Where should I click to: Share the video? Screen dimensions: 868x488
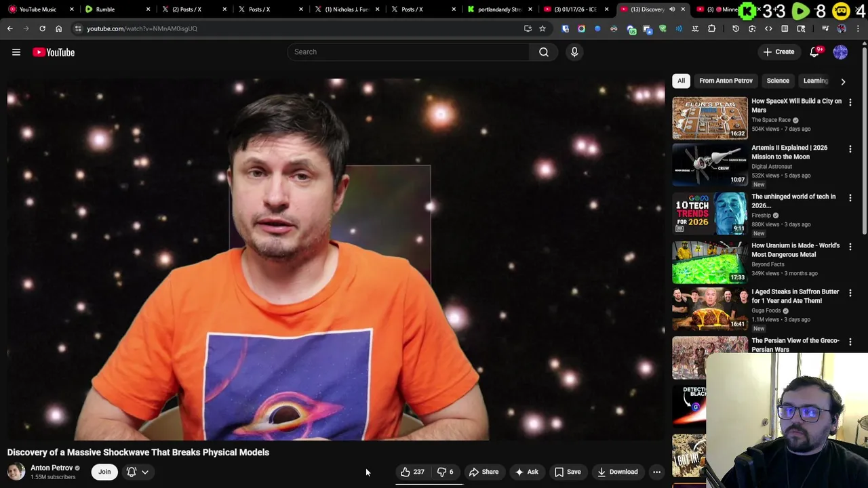484,472
